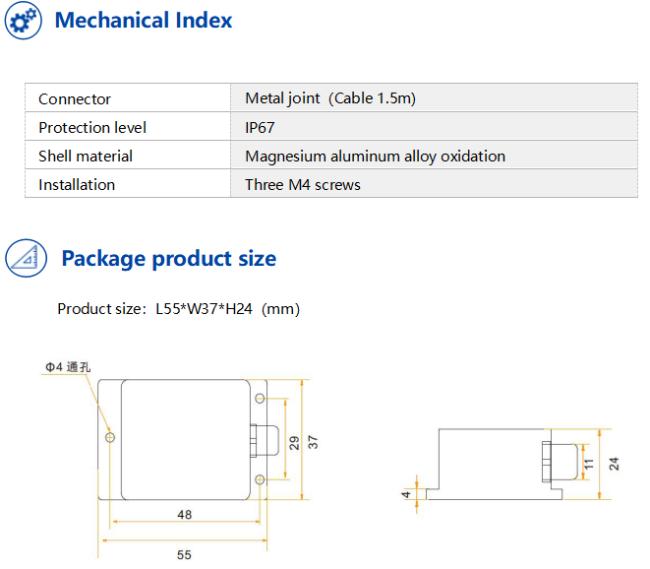Click the Magnesium aluminum alloy oxidation cell
650x569 pixels.
[x=374, y=156]
